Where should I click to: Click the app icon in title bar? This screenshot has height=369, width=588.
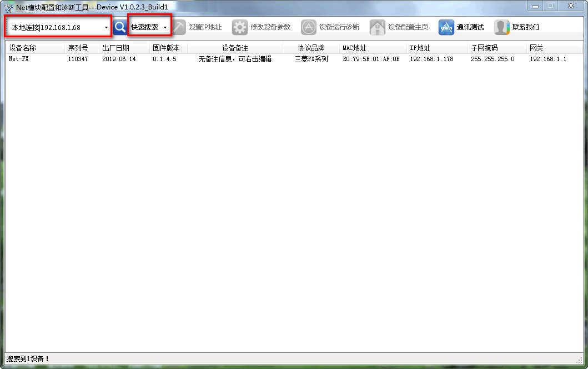tap(9, 8)
